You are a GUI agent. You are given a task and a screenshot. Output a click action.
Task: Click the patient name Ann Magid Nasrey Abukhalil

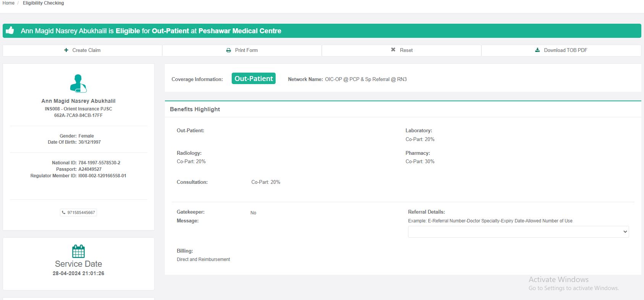78,101
